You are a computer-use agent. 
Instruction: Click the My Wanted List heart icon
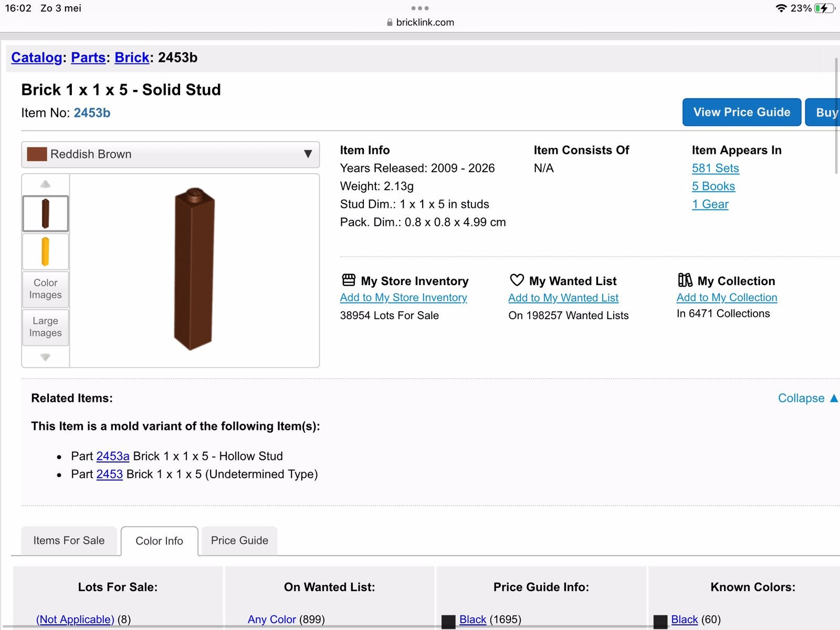517,280
